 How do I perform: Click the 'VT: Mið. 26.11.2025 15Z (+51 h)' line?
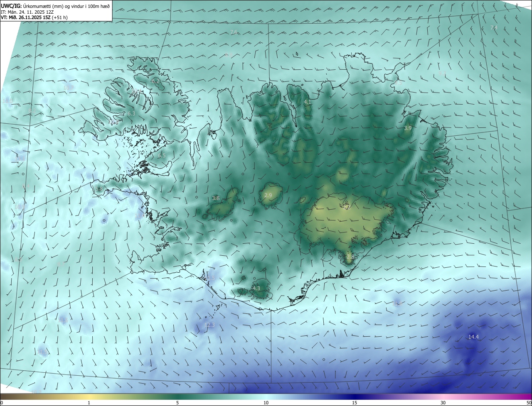coord(34,17)
